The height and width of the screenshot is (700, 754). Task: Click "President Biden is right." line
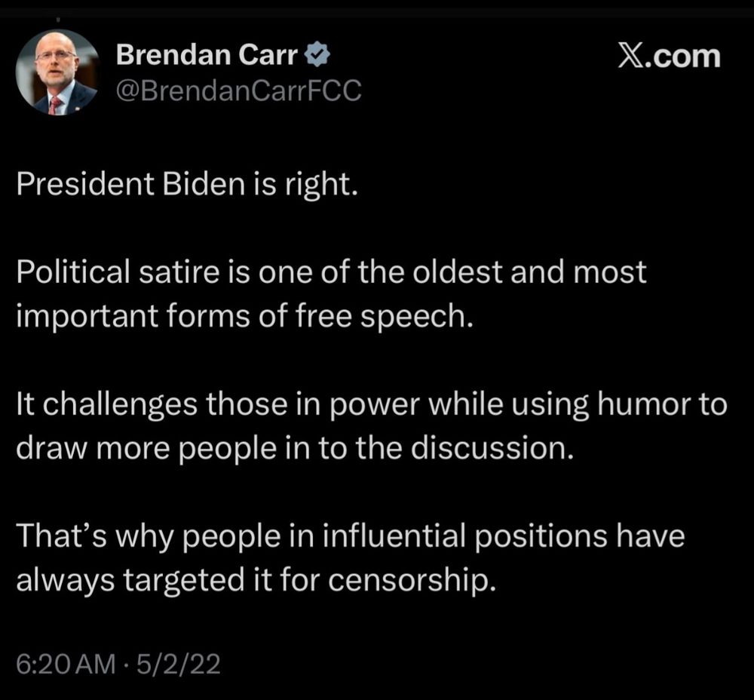tap(188, 184)
